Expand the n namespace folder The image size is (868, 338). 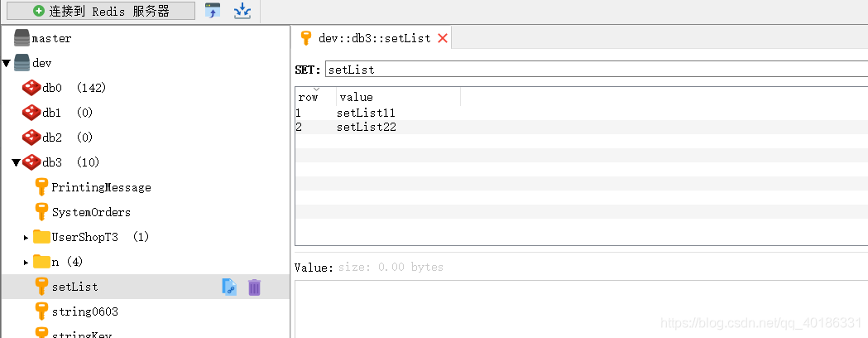[26, 263]
